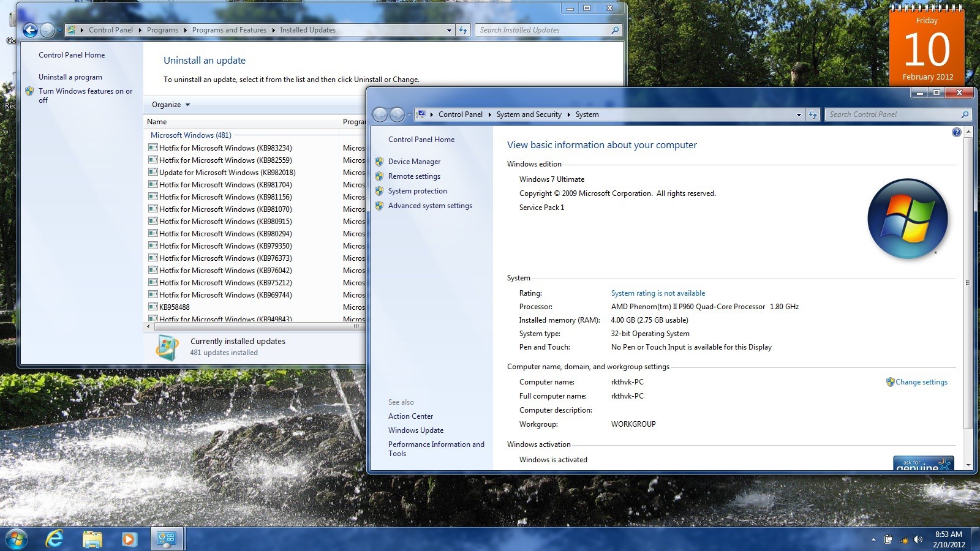Click the Windows Start orb
Screen dimensions: 980x551
click(x=15, y=539)
